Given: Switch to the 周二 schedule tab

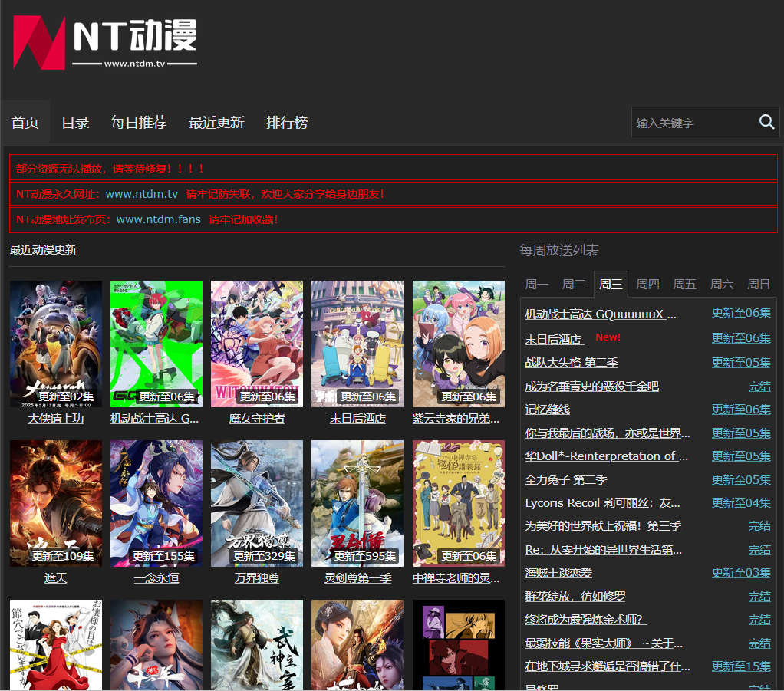Looking at the screenshot, I should point(574,284).
